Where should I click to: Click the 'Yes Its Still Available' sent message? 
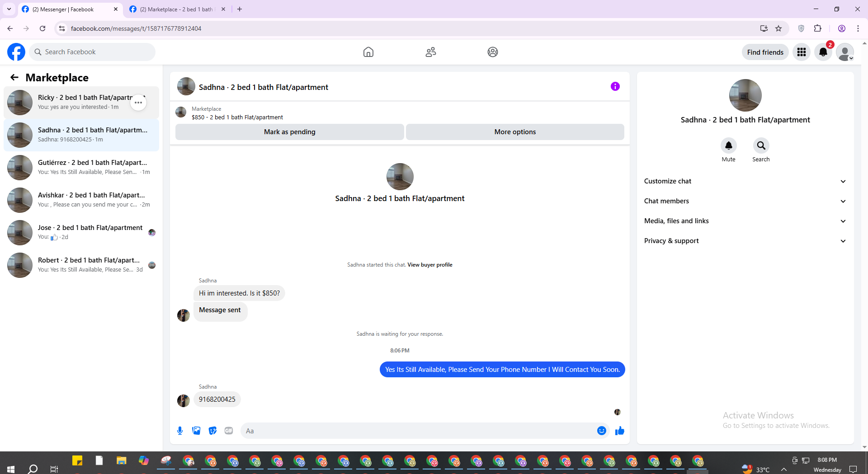coord(502,370)
